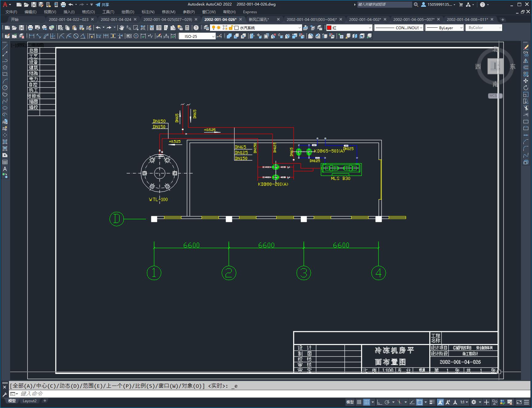
Task: Click the keyword search box in title bar
Action: pos(384,4)
